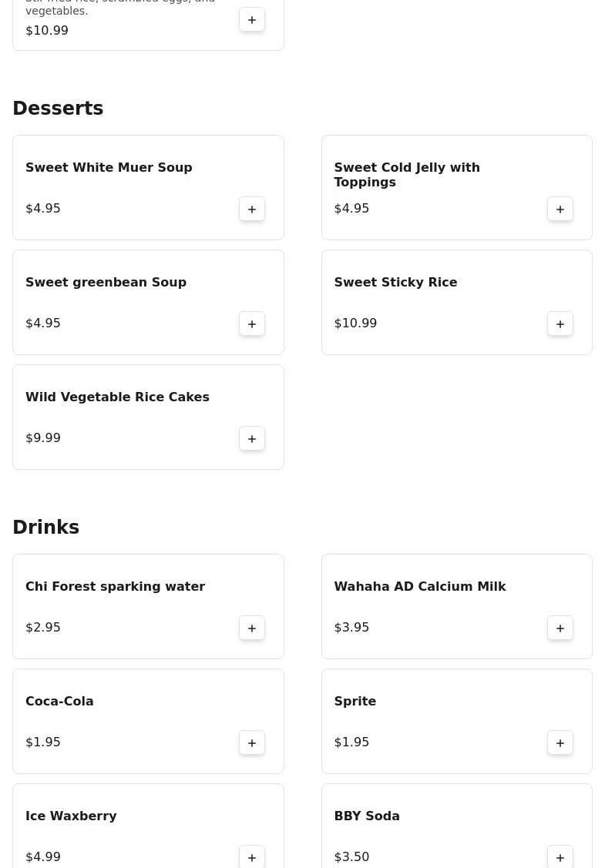Image resolution: width=605 pixels, height=868 pixels.
Task: Add Chi Forest sparking water
Action: [252, 628]
